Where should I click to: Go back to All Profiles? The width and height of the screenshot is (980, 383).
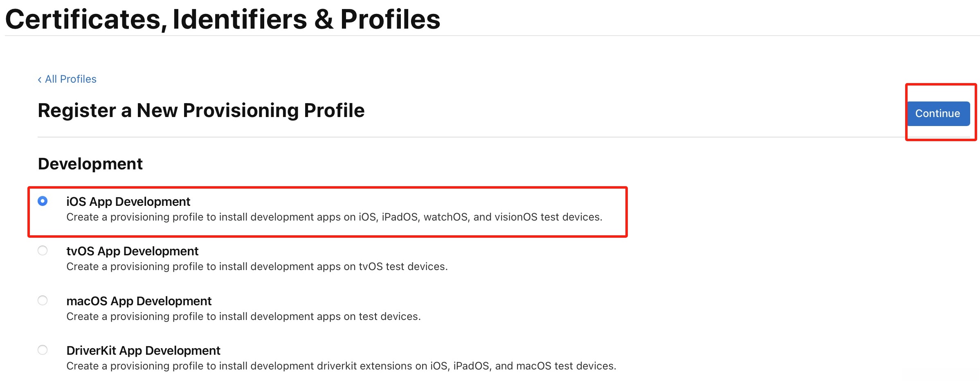click(x=70, y=79)
